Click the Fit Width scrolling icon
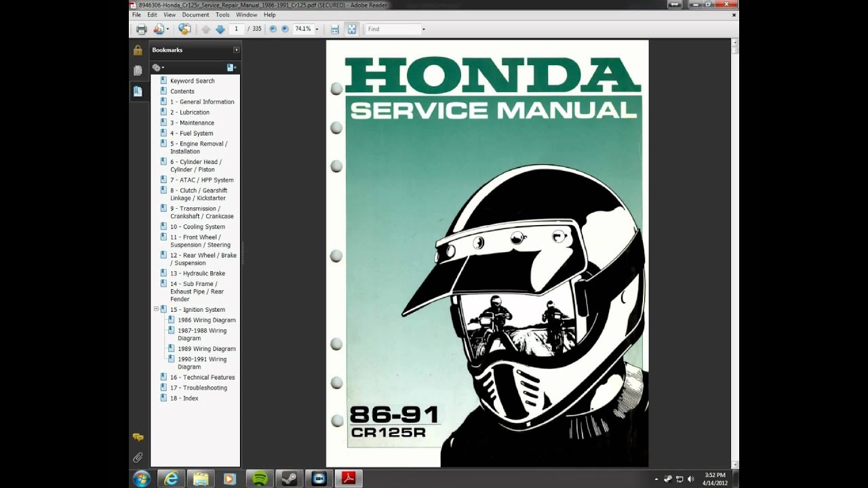The image size is (868, 488). coord(334,29)
